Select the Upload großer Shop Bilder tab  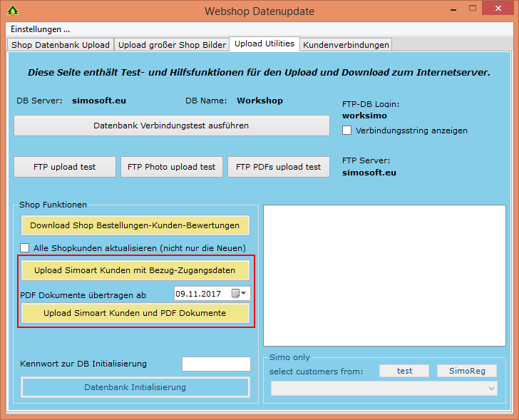[172, 45]
